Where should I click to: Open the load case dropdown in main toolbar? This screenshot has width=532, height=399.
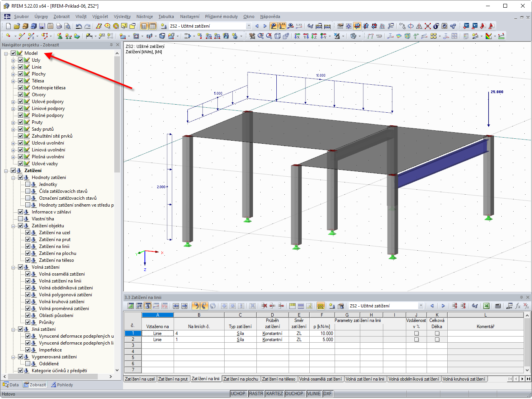pyautogui.click(x=249, y=26)
